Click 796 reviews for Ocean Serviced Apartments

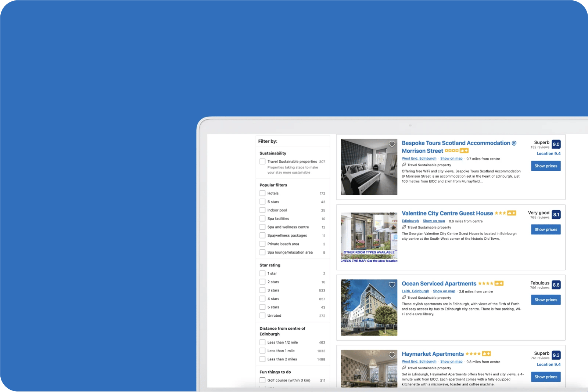539,288
